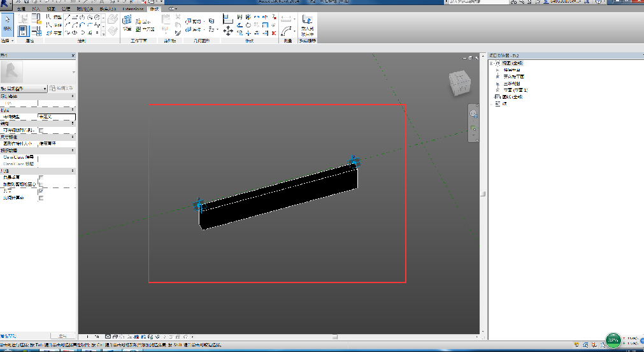Click the Measure distance icon
644x352 pixels.
(x=286, y=19)
